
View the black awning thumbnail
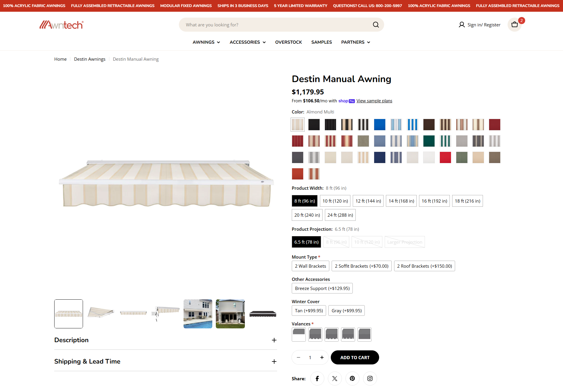[x=263, y=314]
